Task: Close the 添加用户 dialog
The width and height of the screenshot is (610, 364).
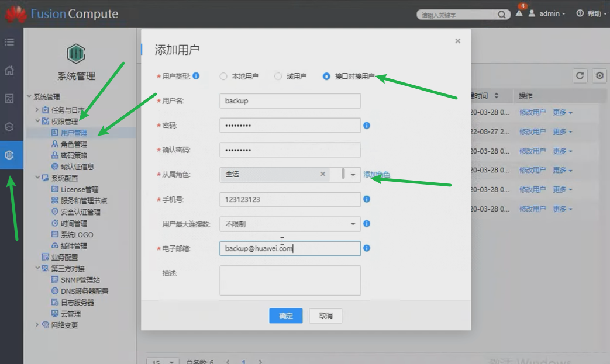Action: [457, 41]
